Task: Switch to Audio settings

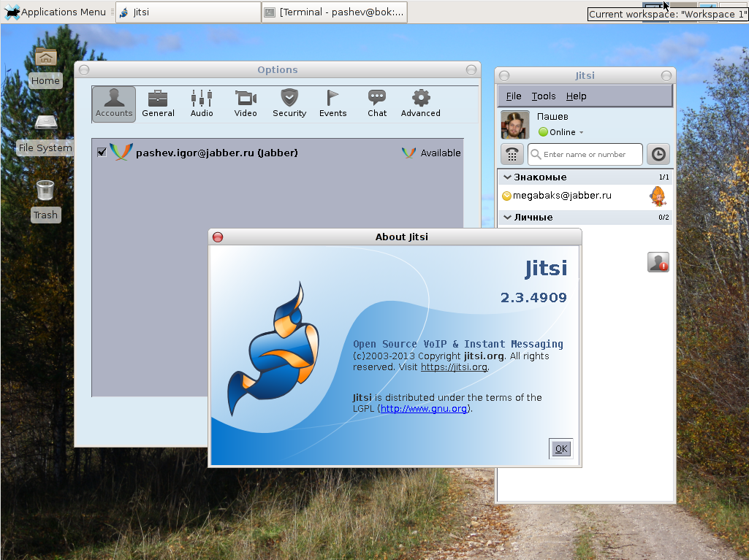Action: pos(202,104)
